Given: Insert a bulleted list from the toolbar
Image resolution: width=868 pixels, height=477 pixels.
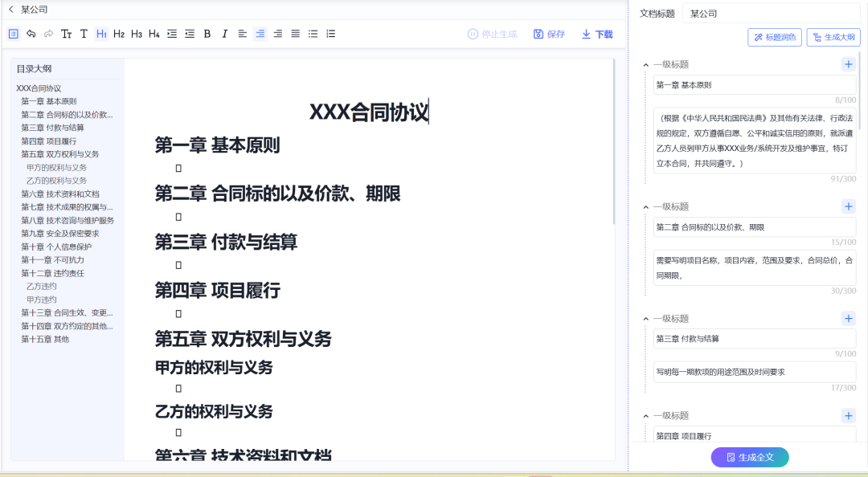Looking at the screenshot, I should tap(313, 34).
